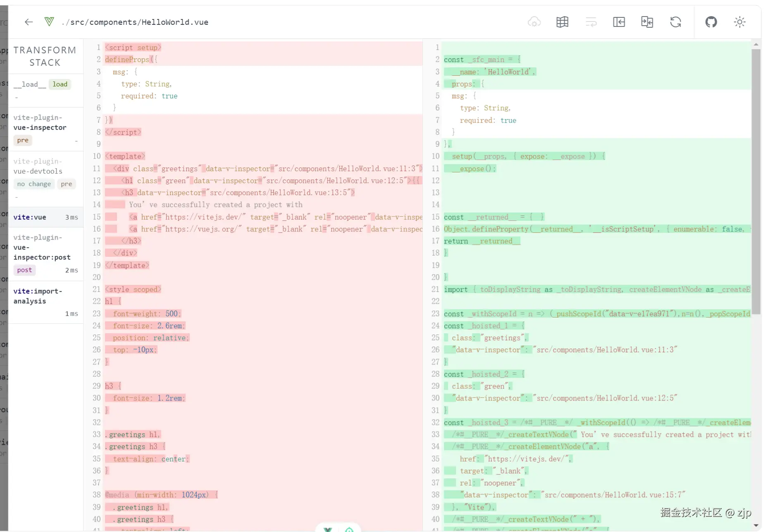
Task: Click 'rel: "noopener",' in right pane
Action: click(x=492, y=483)
